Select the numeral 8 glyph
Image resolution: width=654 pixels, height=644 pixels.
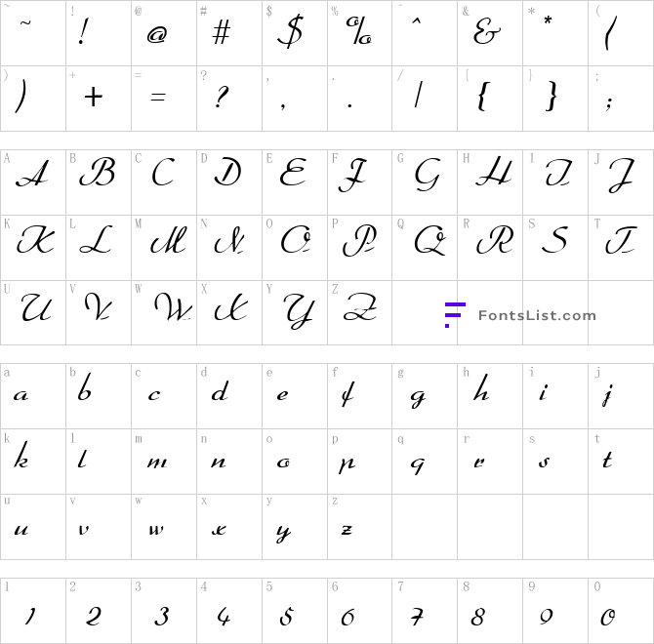(478, 617)
